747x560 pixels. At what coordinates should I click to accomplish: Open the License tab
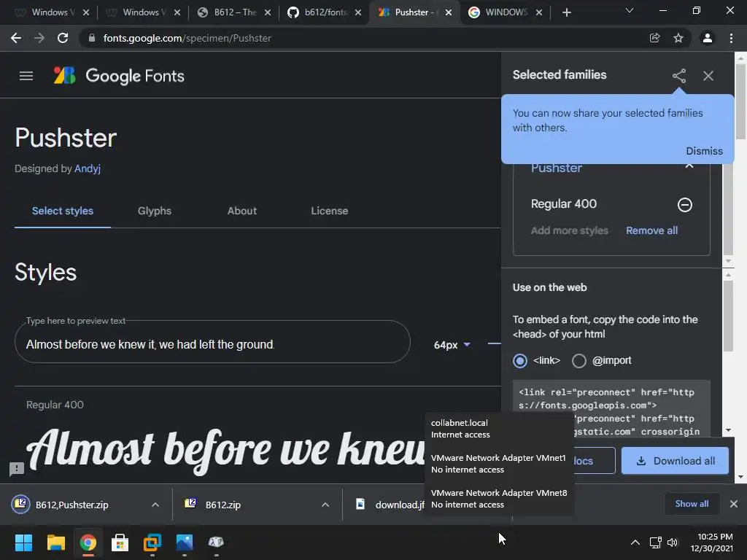coord(330,211)
